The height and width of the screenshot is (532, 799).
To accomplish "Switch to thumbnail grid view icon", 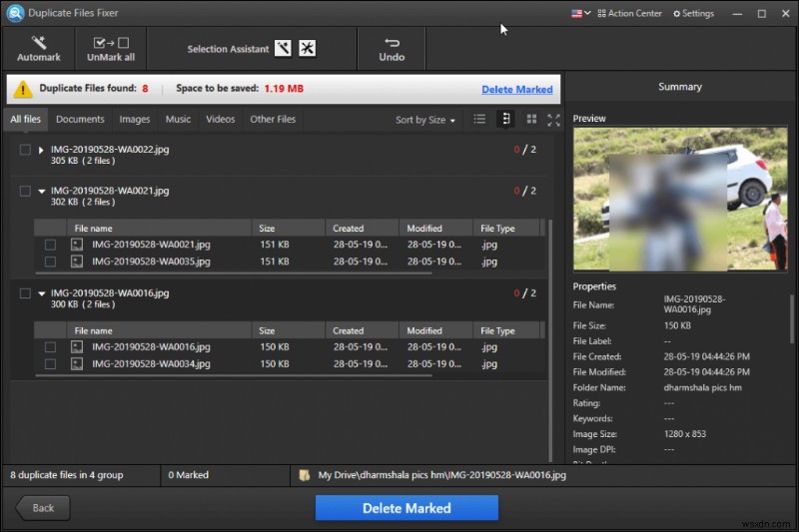I will (531, 120).
